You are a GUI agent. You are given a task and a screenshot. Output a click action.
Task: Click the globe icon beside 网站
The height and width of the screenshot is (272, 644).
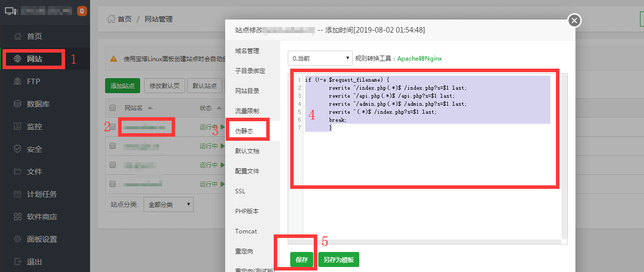(x=18, y=59)
